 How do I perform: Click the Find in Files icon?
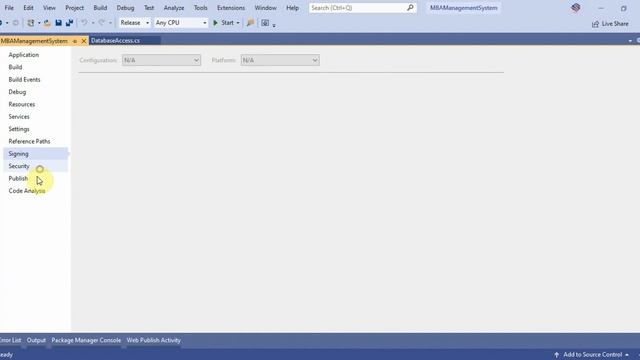click(250, 23)
